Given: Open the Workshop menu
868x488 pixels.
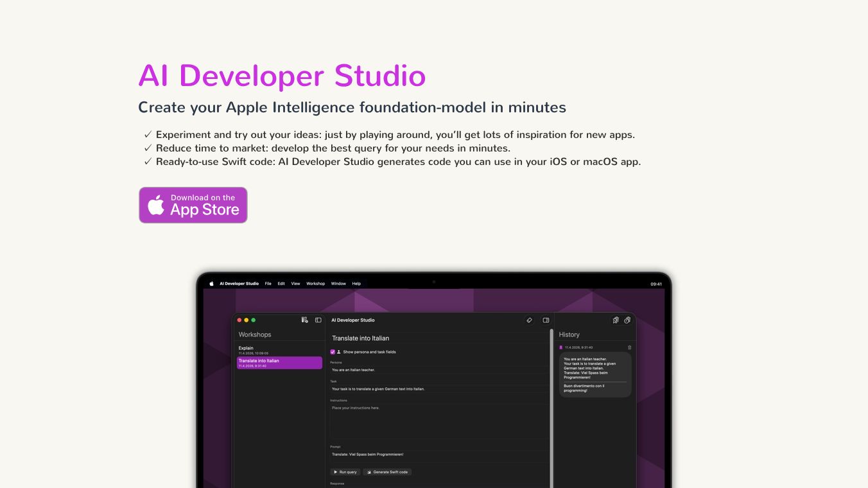Looking at the screenshot, I should [x=316, y=283].
